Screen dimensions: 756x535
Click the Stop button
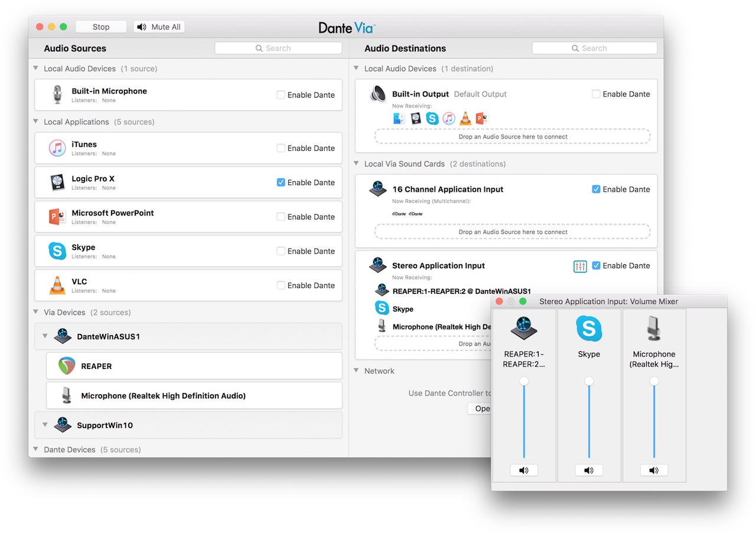(x=101, y=27)
